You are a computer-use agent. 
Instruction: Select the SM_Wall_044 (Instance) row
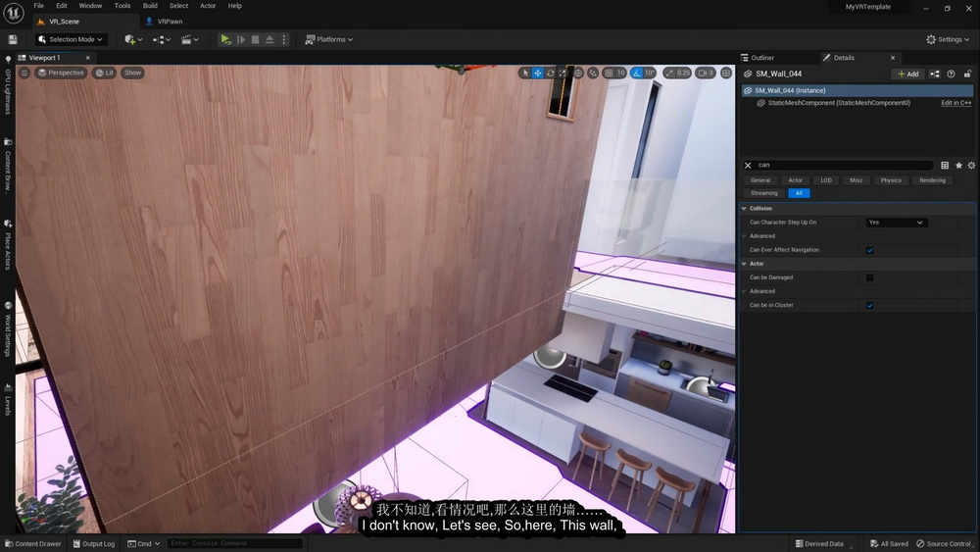coord(857,90)
